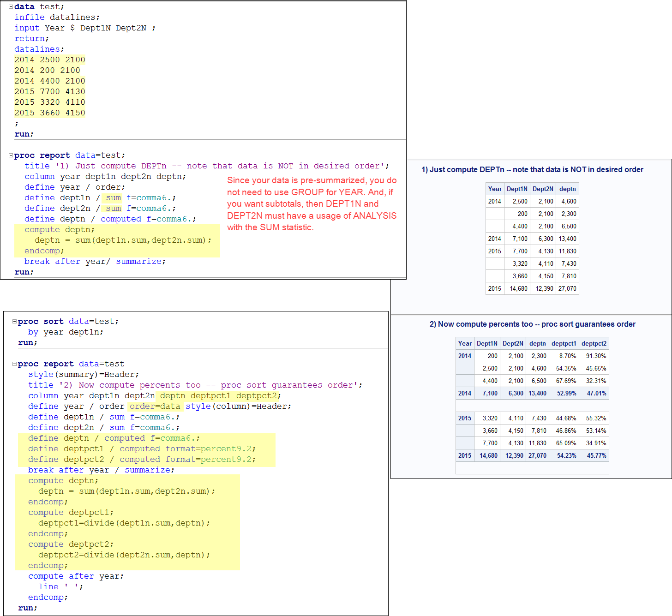The height and width of the screenshot is (616, 672).
Task: Click the "line ' ';" statement
Action: coord(61,586)
